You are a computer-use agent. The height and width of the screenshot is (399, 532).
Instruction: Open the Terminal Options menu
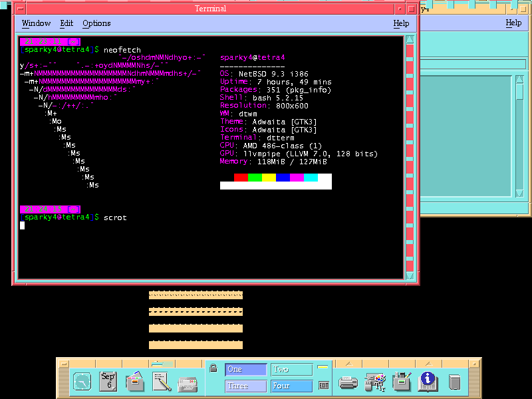(x=96, y=23)
